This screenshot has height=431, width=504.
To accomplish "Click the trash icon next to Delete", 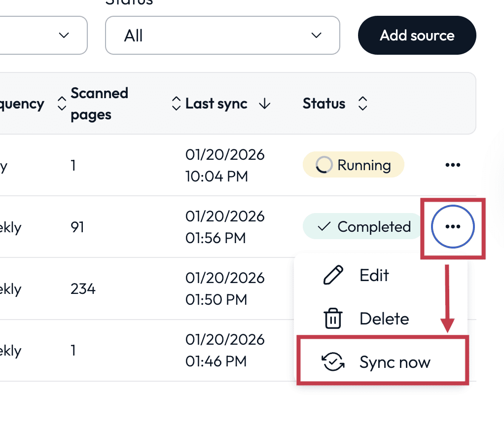I will [x=333, y=319].
